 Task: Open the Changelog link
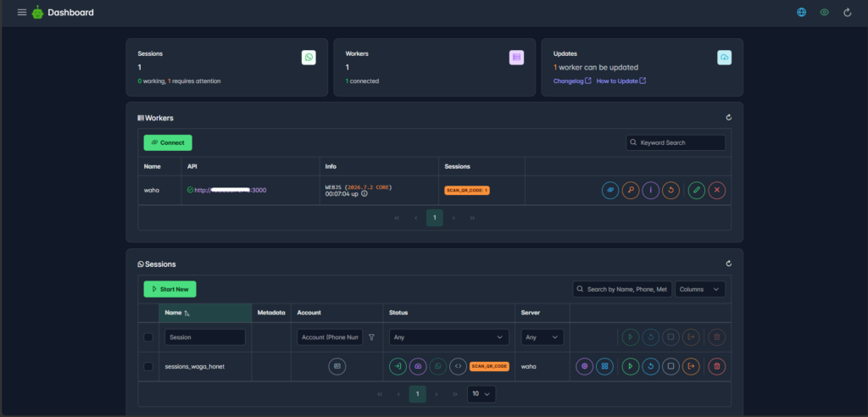click(572, 81)
